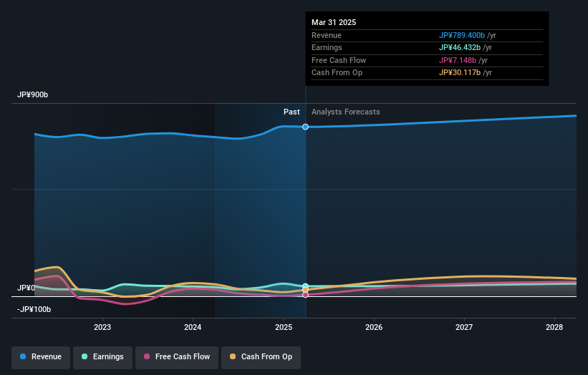Viewport: 588px width, 375px height.
Task: Click the Revenue data point marker on chart
Action: (306, 127)
